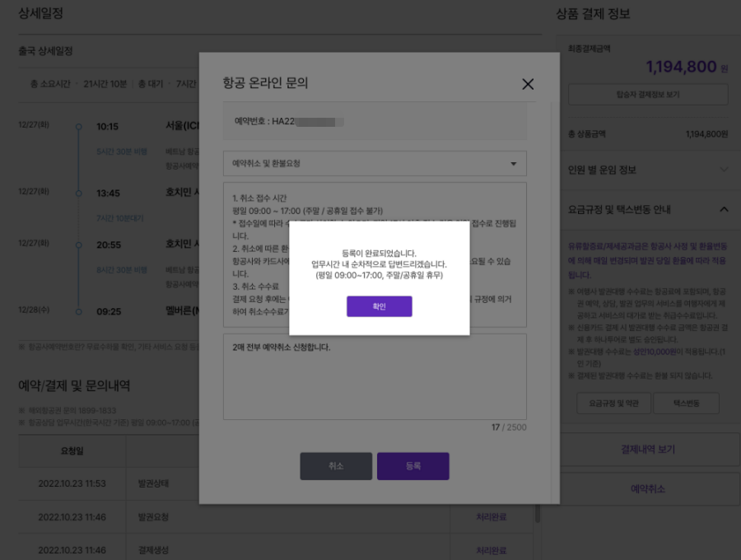
Task: Click the 등록 button in inquiry dialog
Action: click(413, 466)
